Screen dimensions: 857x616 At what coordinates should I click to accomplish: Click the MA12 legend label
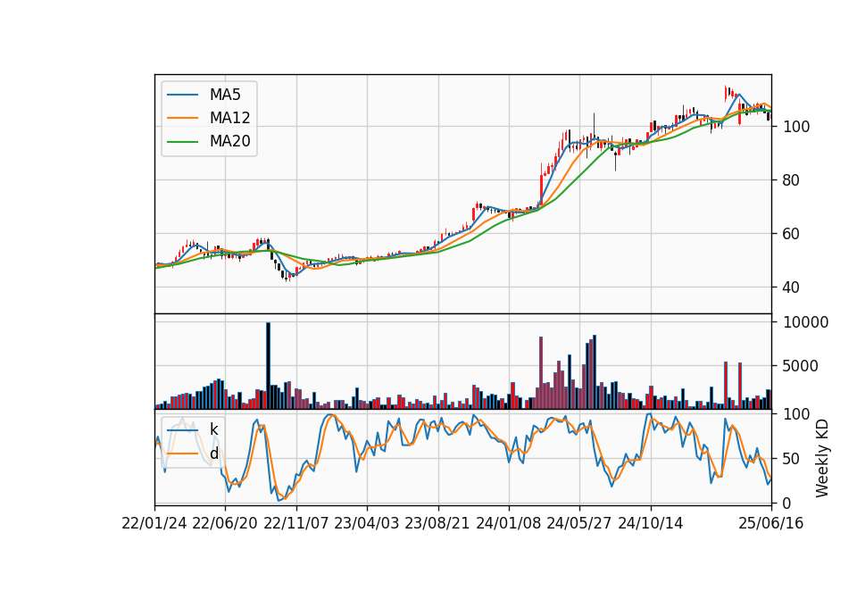229,118
